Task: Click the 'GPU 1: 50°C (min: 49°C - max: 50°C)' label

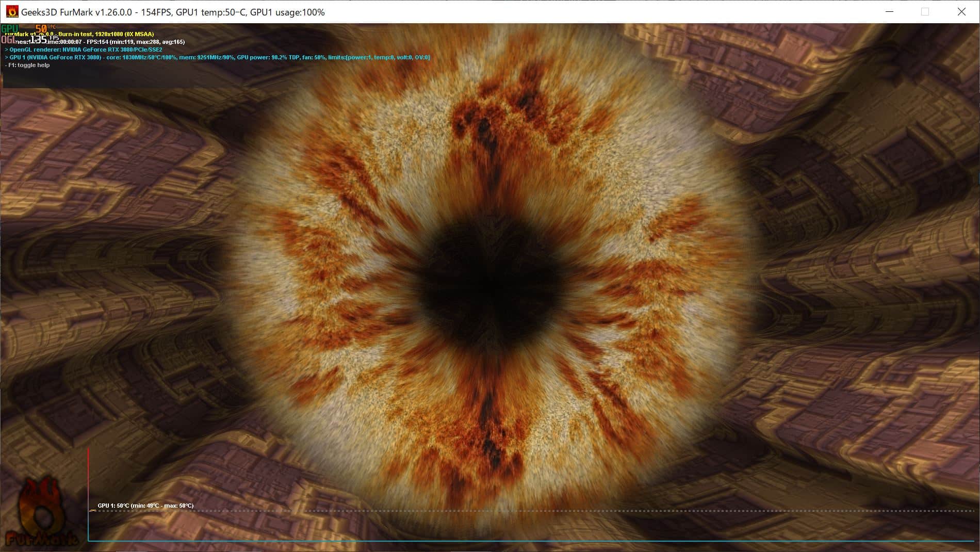Action: tap(145, 506)
